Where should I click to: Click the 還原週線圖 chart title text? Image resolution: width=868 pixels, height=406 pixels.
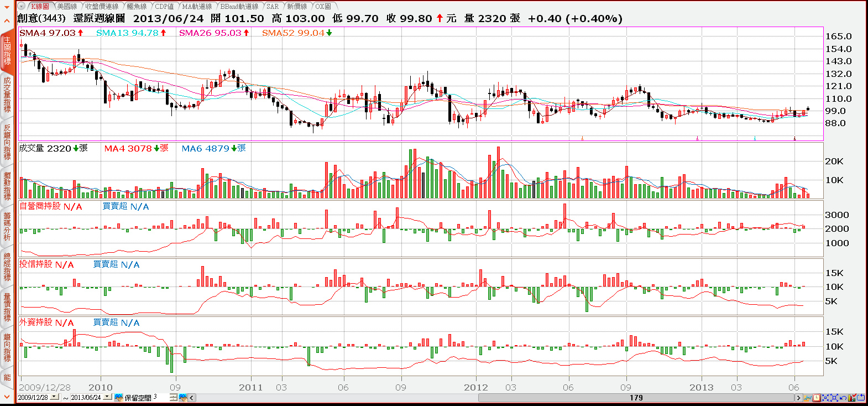[x=99, y=18]
